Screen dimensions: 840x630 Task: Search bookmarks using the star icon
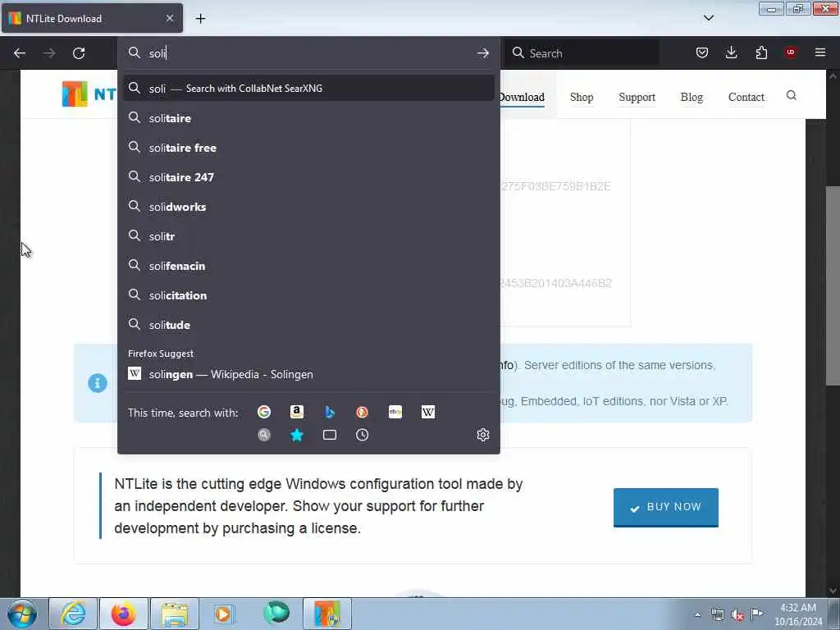pos(297,435)
